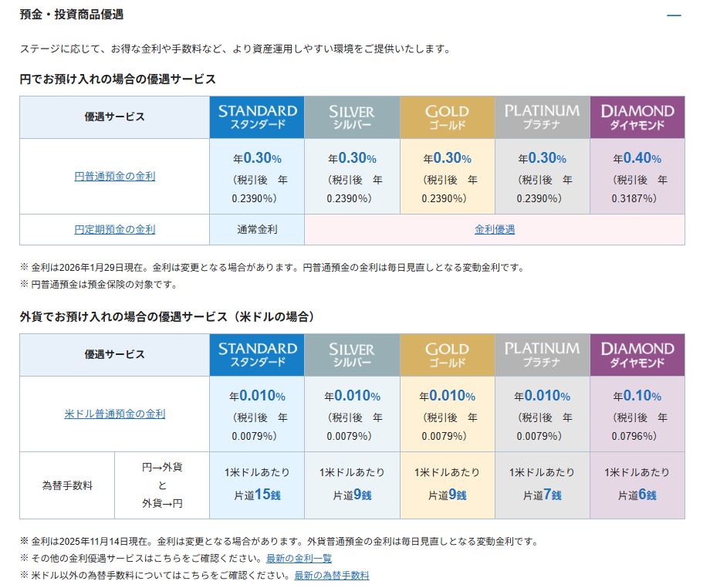
Task: Click PLATINUM header in the yen table
Action: 542,117
